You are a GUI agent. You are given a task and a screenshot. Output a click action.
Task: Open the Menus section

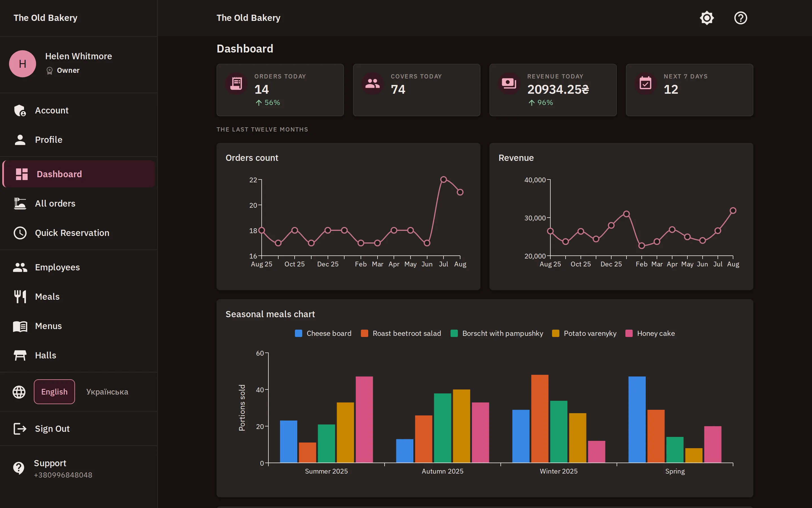click(79, 326)
